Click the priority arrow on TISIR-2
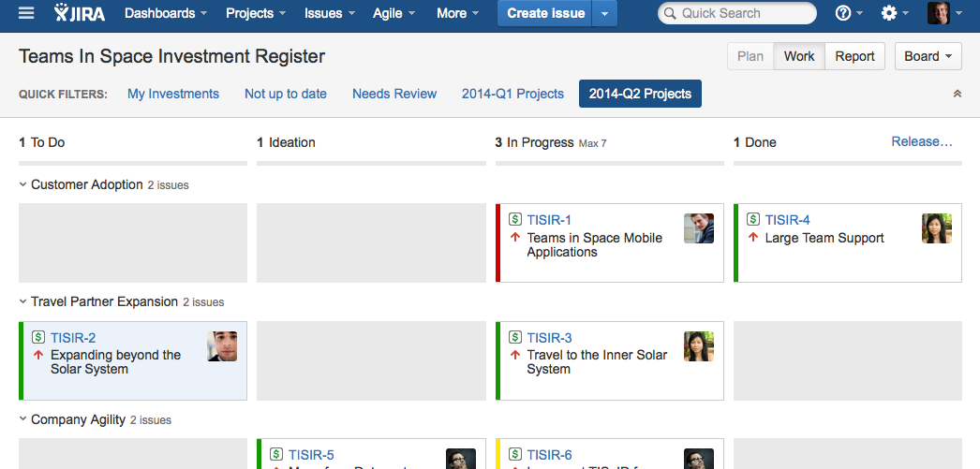980x469 pixels. coord(38,355)
